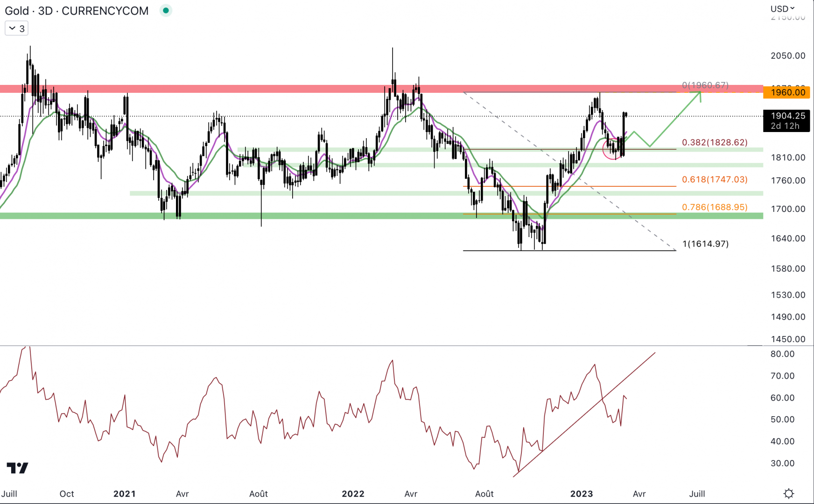
Task: Click the 2022 time axis label
Action: 353,494
